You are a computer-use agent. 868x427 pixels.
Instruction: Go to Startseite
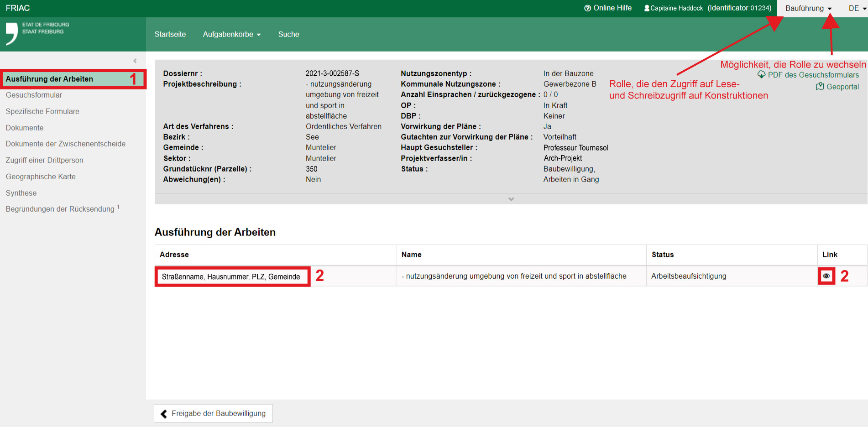click(170, 35)
